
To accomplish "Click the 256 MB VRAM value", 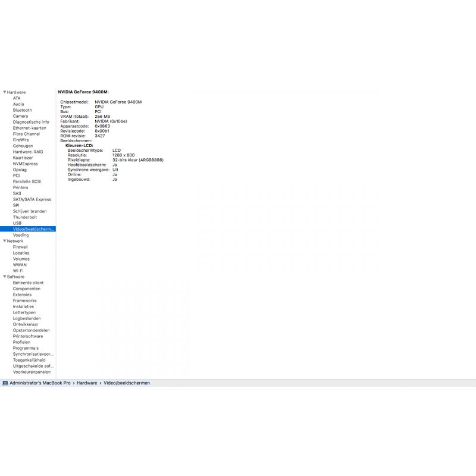I will pos(102,116).
